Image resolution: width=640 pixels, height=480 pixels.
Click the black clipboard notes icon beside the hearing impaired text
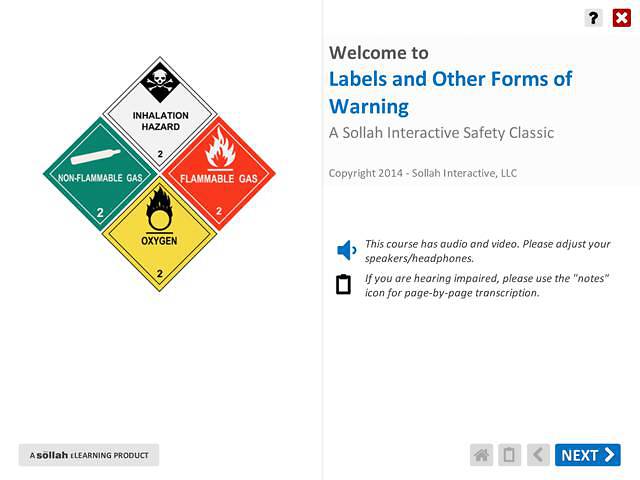pos(344,285)
